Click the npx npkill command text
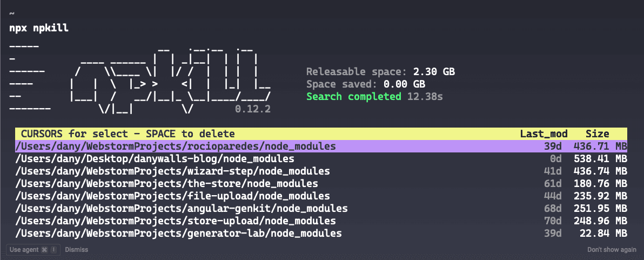644x260 pixels. pyautogui.click(x=39, y=28)
